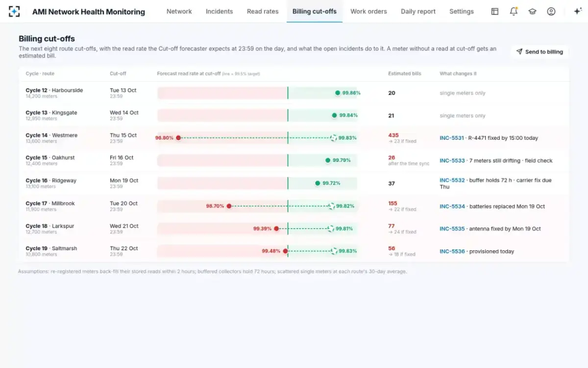Open incident link INC-5531
Image resolution: width=588 pixels, height=368 pixels.
452,138
